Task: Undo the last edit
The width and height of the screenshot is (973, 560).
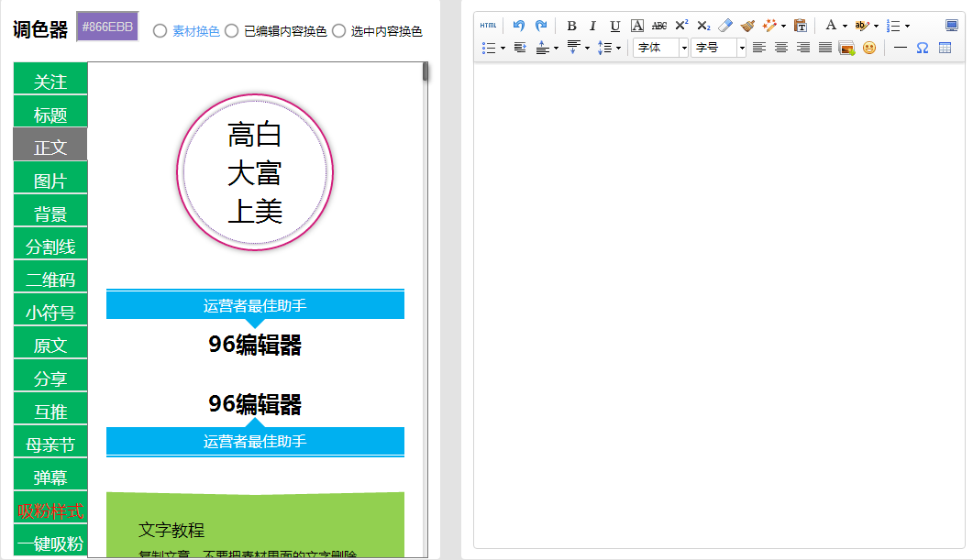Action: point(519,26)
